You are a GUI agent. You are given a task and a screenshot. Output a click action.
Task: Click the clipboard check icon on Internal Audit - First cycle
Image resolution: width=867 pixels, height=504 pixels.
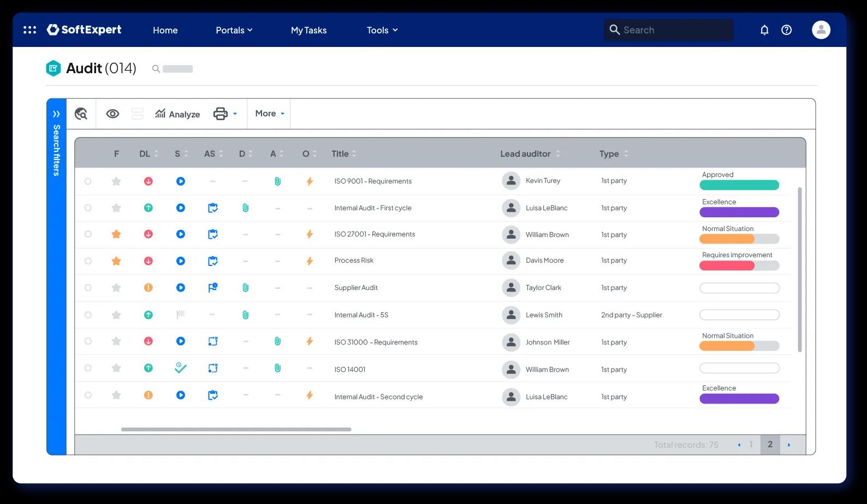coord(213,208)
